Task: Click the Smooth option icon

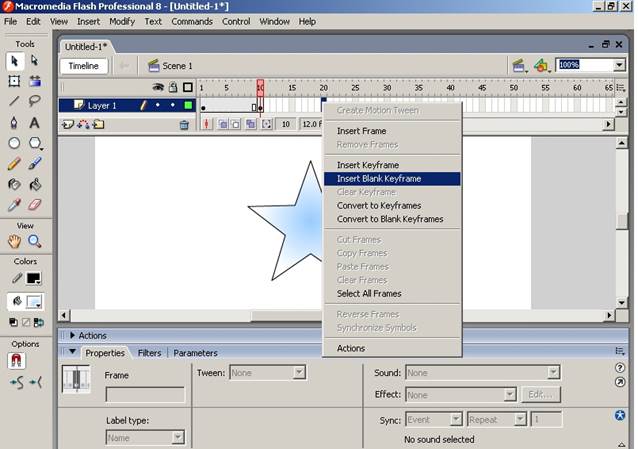Action: [x=17, y=382]
